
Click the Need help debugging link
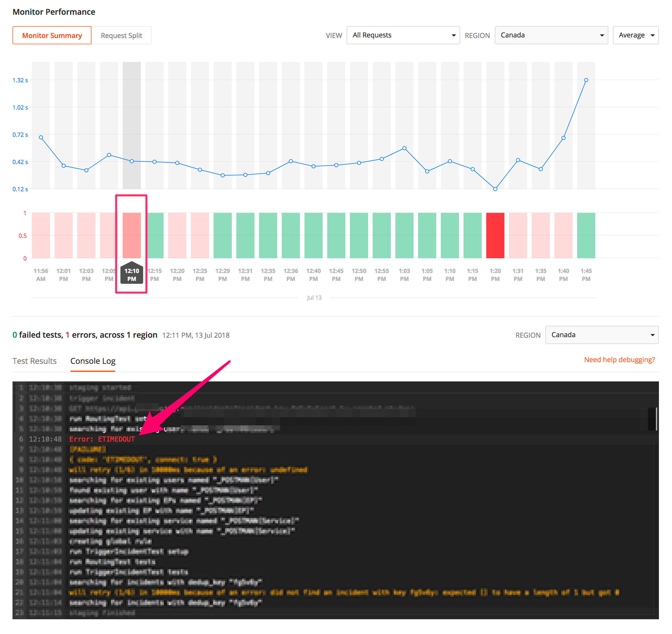pyautogui.click(x=619, y=360)
